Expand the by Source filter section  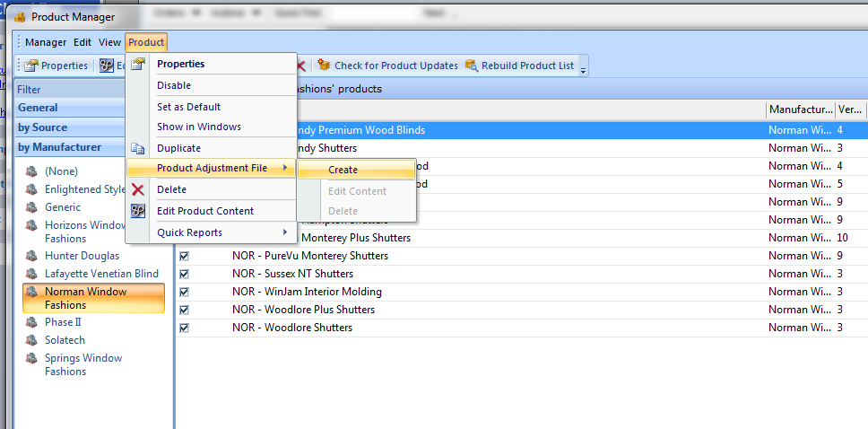click(x=70, y=127)
